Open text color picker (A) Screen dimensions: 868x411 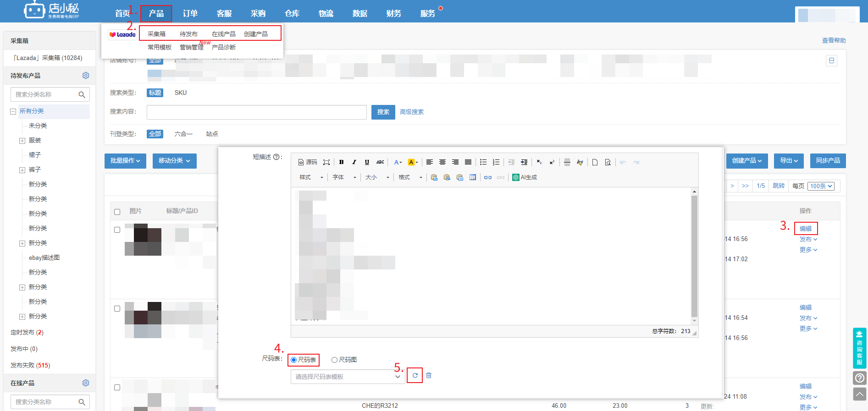pyautogui.click(x=398, y=162)
